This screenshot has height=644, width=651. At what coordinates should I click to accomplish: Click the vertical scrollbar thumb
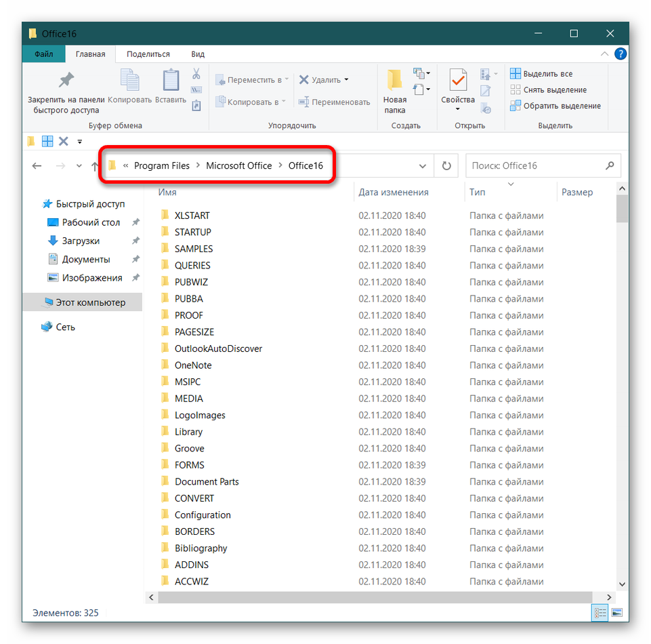click(621, 209)
